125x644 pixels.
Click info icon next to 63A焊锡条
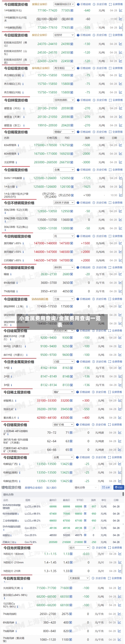pos(19,145)
